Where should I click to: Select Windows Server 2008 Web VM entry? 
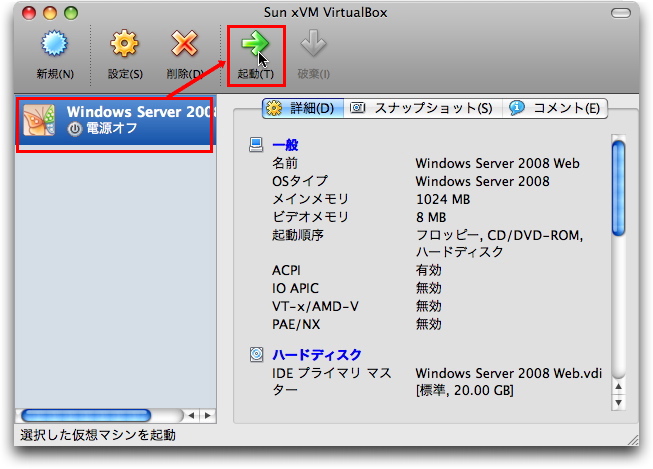click(x=115, y=121)
